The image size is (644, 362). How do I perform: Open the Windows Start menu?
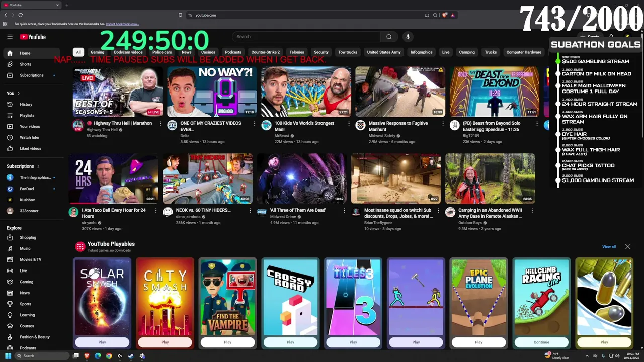(8, 356)
